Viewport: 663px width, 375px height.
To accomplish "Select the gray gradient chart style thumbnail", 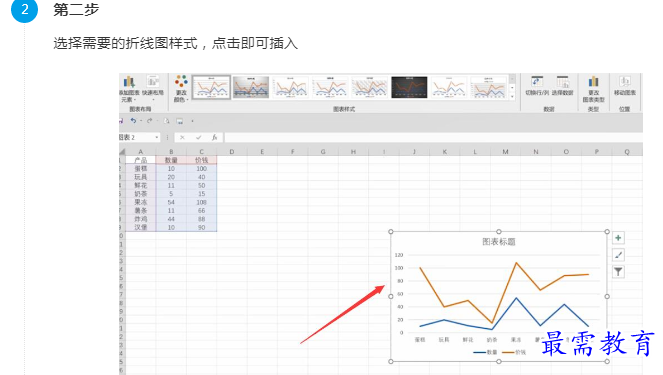I will pos(251,87).
